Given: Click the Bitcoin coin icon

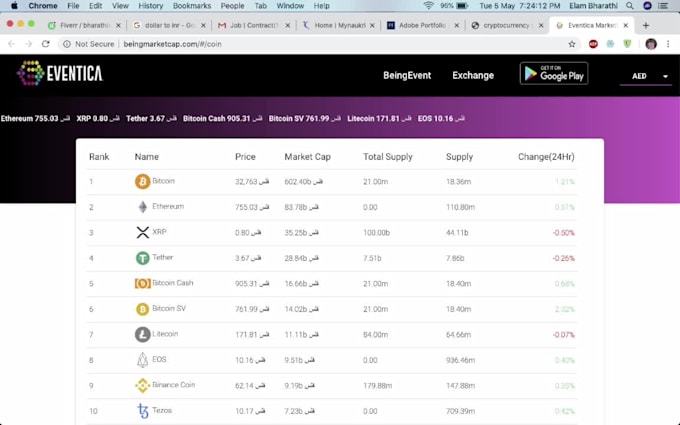Looking at the screenshot, I should point(142,182).
